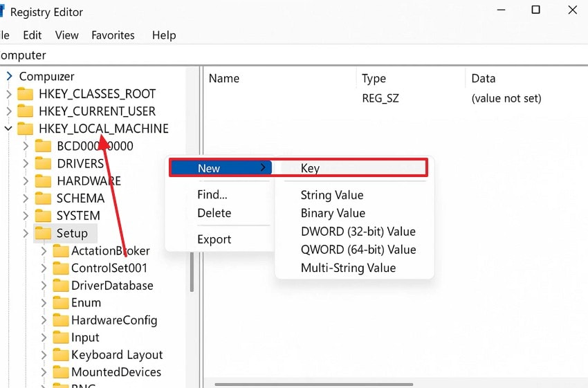Expand the HKEY_CURRENT_USER hive
Viewport: 588px width, 388px height.
pos(8,111)
